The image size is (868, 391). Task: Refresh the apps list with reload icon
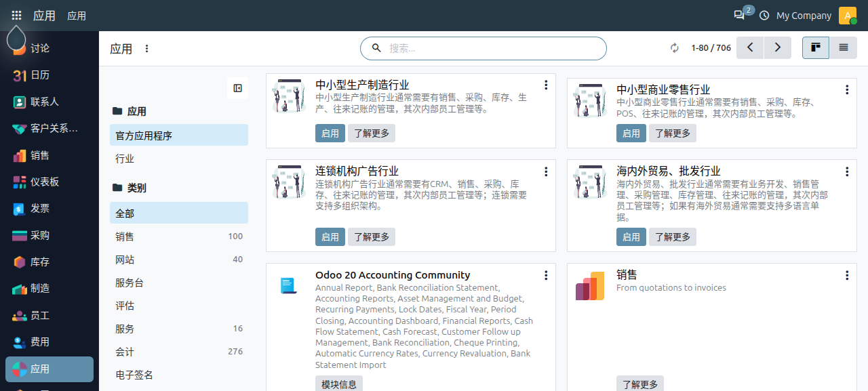(x=675, y=48)
